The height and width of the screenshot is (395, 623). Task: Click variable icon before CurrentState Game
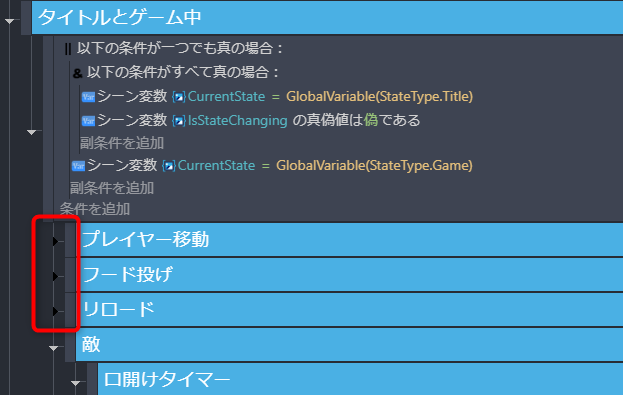[169, 166]
